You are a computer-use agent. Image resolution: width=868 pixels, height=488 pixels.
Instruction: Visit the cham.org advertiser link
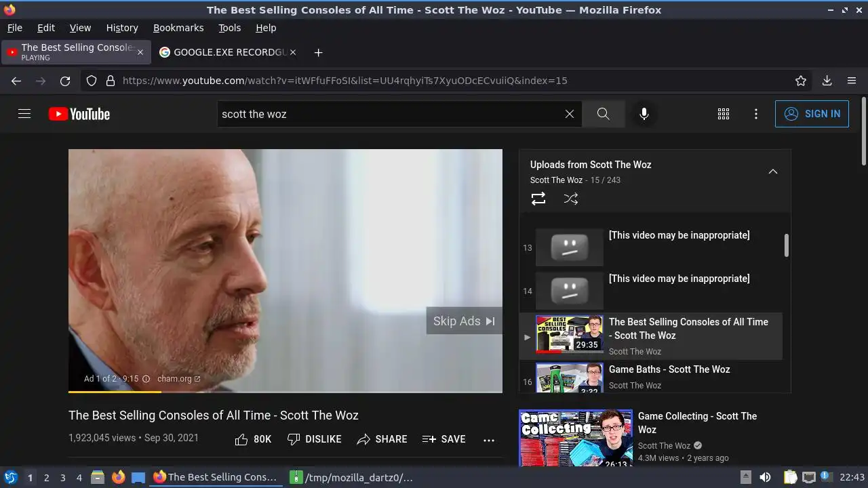point(178,379)
